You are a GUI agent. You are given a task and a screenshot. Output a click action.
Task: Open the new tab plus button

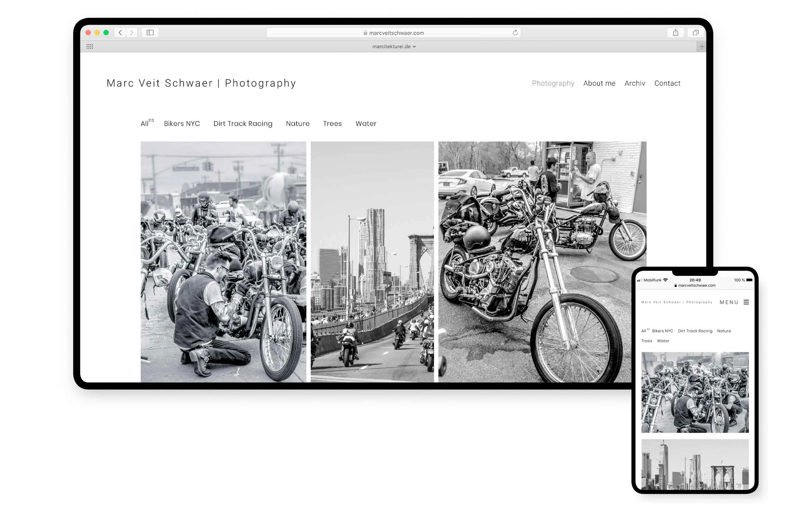pos(702,46)
